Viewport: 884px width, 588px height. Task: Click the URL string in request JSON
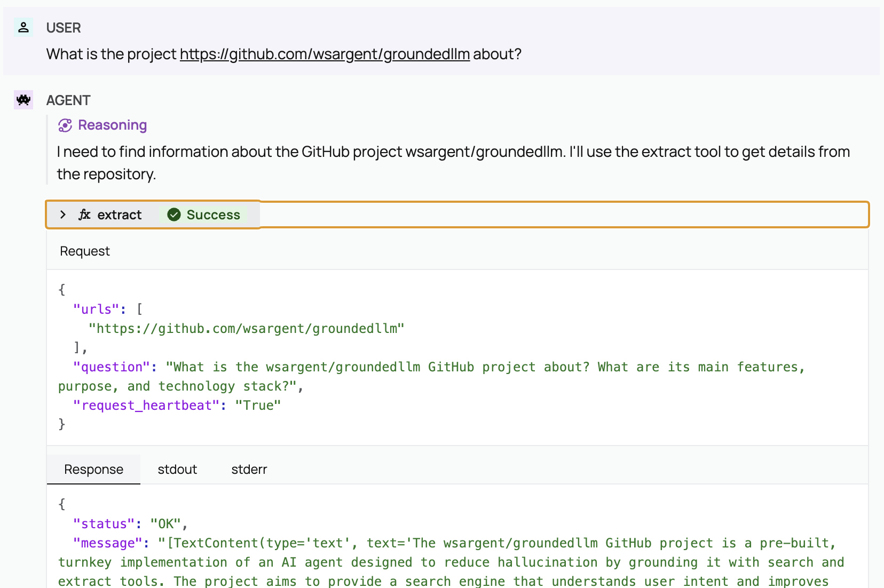point(247,329)
